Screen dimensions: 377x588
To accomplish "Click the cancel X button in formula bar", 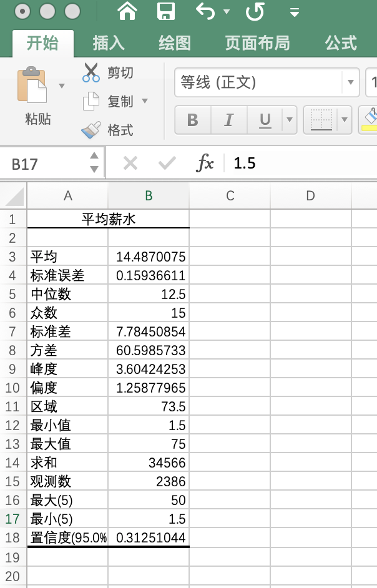I will pos(130,164).
